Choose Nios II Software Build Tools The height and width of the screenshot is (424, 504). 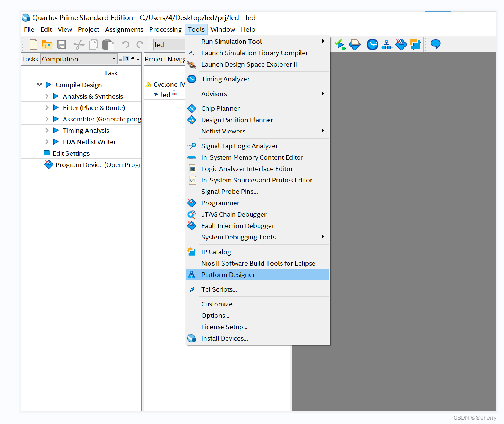pyautogui.click(x=258, y=263)
